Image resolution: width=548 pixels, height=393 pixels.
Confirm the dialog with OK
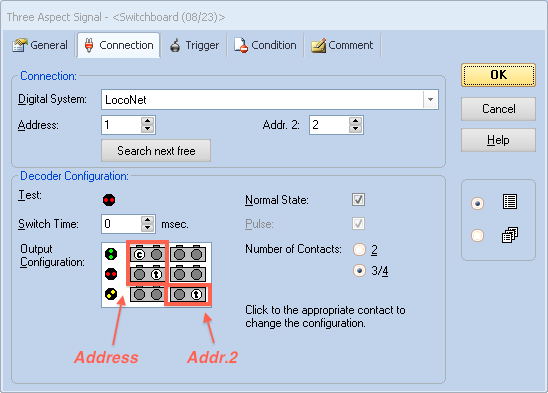[x=498, y=75]
